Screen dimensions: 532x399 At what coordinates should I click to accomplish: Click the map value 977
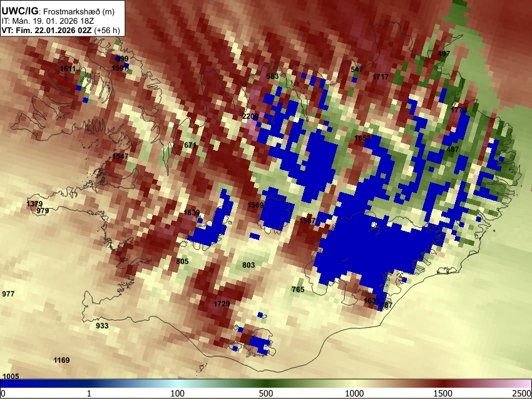click(8, 294)
